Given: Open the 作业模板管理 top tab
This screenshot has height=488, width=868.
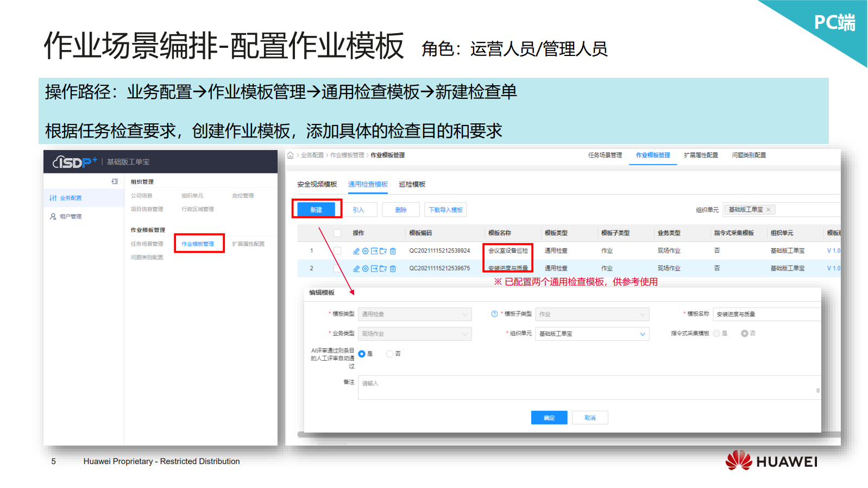Looking at the screenshot, I should 653,155.
